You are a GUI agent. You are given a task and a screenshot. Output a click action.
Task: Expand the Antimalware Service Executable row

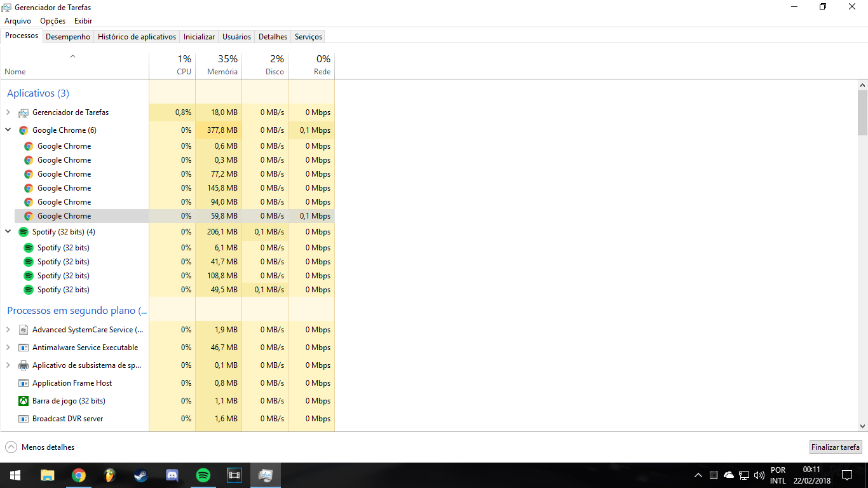pos(8,348)
